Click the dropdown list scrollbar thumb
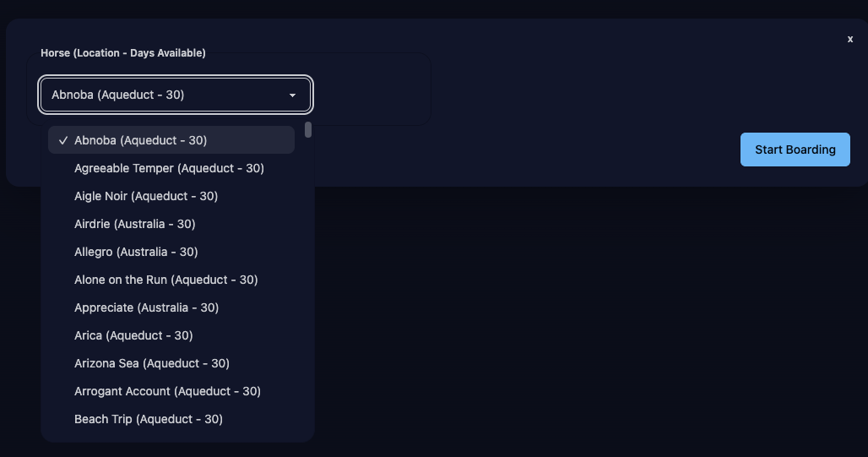Screen dimensions: 868x457 308,129
